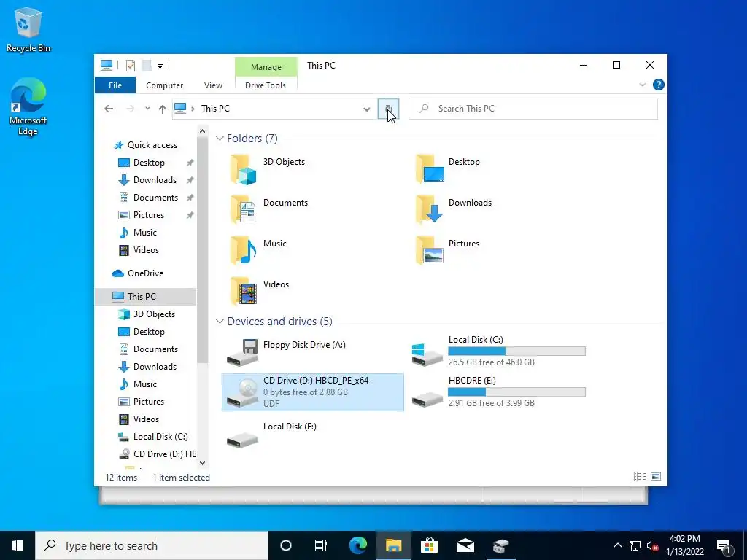Image resolution: width=747 pixels, height=560 pixels.
Task: Click navigation pane scrollbar up arrow
Action: click(x=203, y=131)
